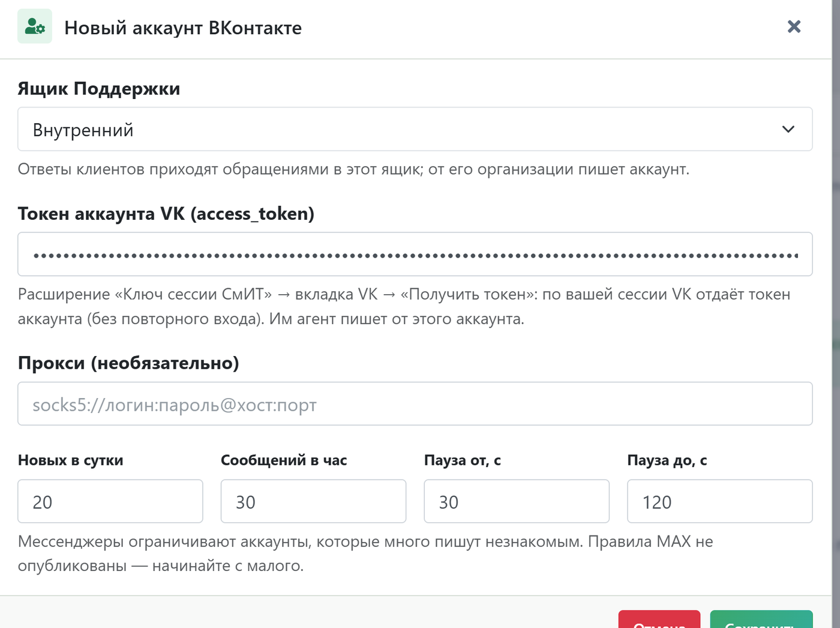Click the Сообщений в час field
Viewport: 840px width, 628px height.
pyautogui.click(x=313, y=501)
